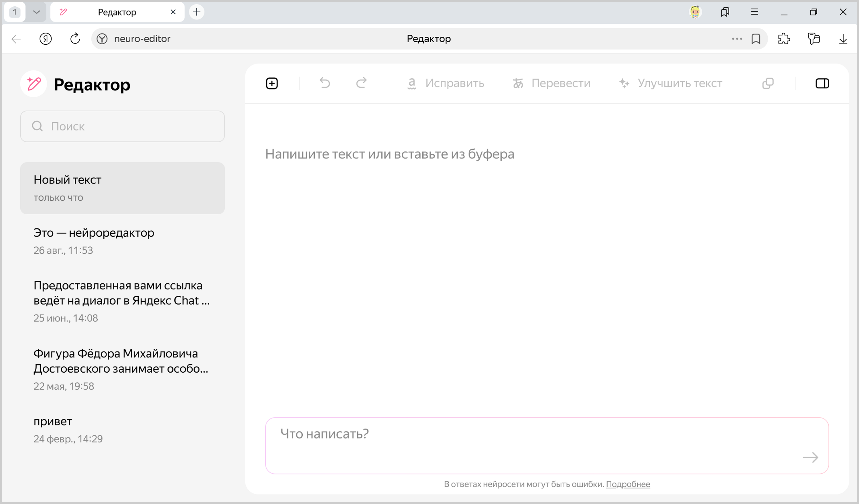This screenshot has height=504, width=859.
Task: Reload the page
Action: [75, 39]
